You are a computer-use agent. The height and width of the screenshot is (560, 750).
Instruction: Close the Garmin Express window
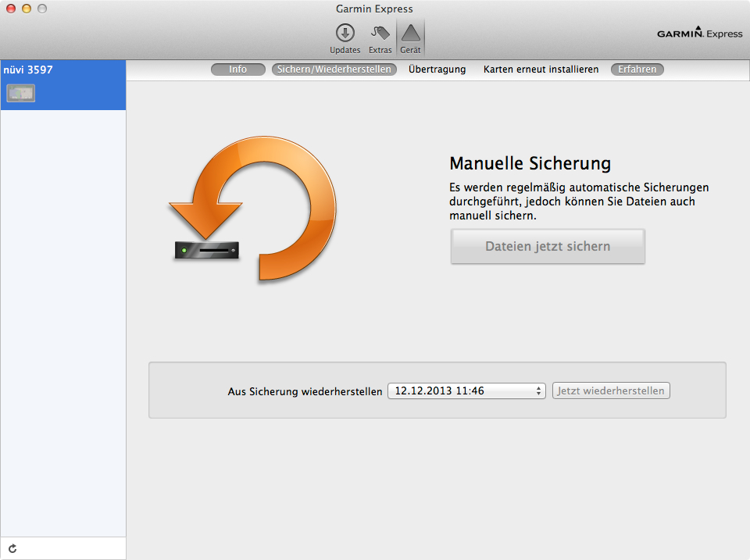click(10, 9)
